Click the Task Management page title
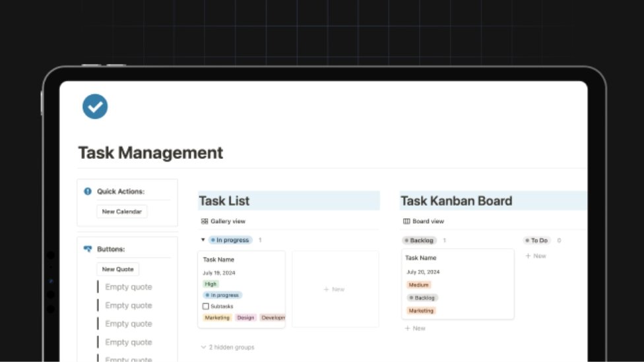 click(x=150, y=153)
